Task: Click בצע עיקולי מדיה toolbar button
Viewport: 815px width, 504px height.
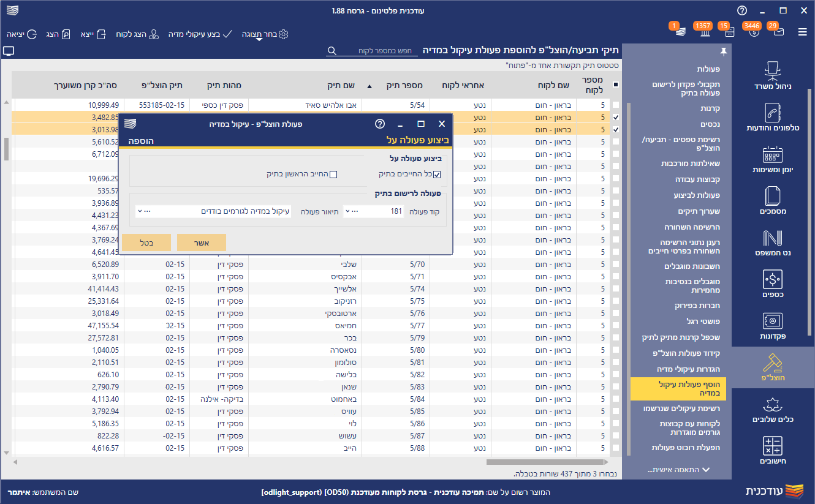Action: point(200,34)
